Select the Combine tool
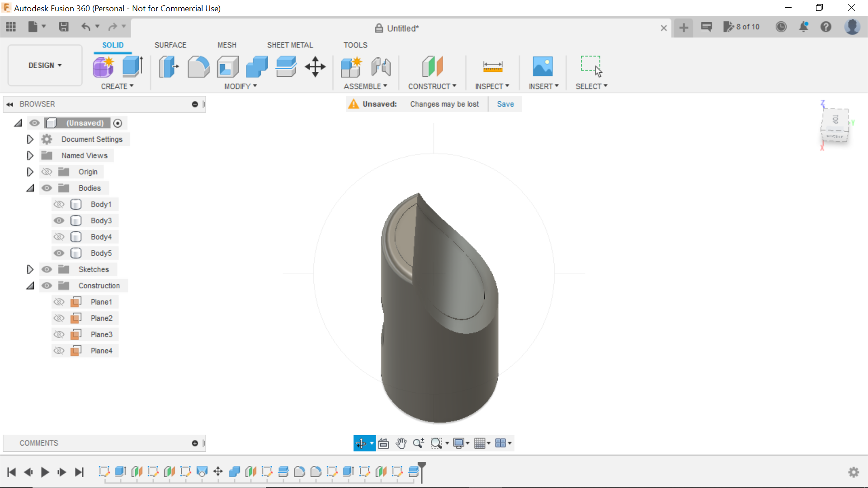 tap(256, 66)
